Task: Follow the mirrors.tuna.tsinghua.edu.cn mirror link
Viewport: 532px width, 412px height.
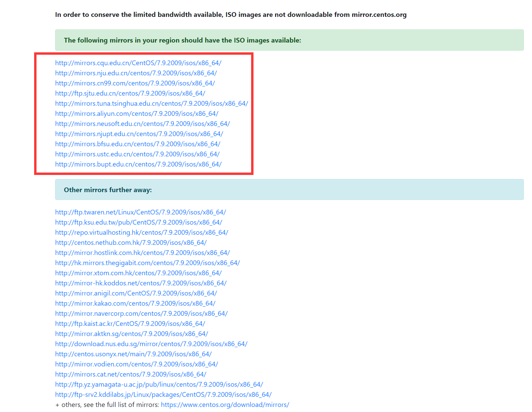Action: (152, 103)
